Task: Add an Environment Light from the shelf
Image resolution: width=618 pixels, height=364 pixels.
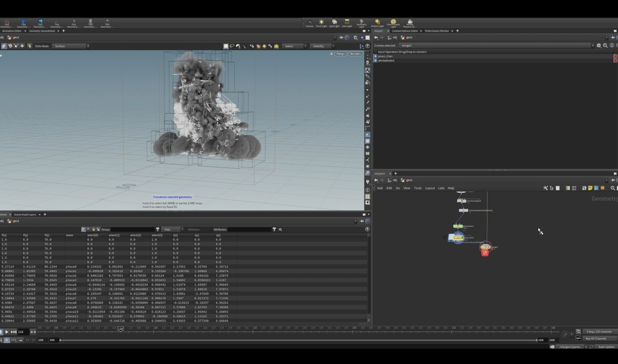Action: click(393, 23)
